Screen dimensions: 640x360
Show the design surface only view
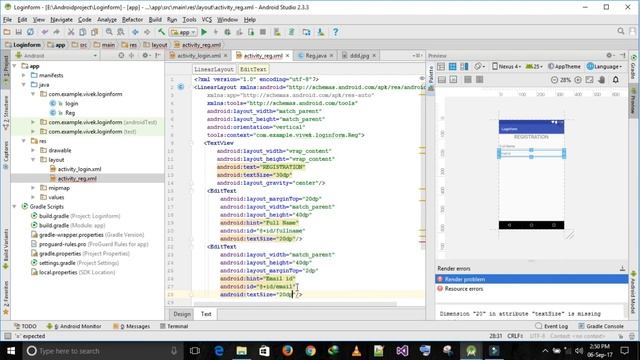tap(441, 67)
